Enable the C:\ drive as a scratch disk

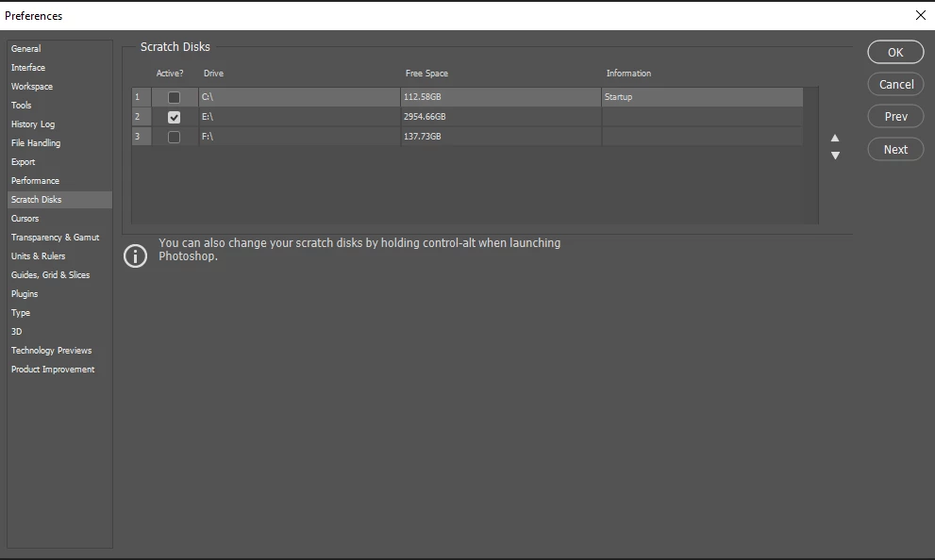[x=174, y=97]
